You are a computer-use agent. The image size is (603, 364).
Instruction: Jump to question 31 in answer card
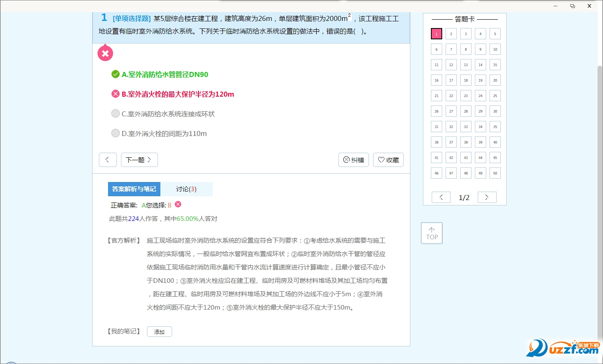[436, 127]
